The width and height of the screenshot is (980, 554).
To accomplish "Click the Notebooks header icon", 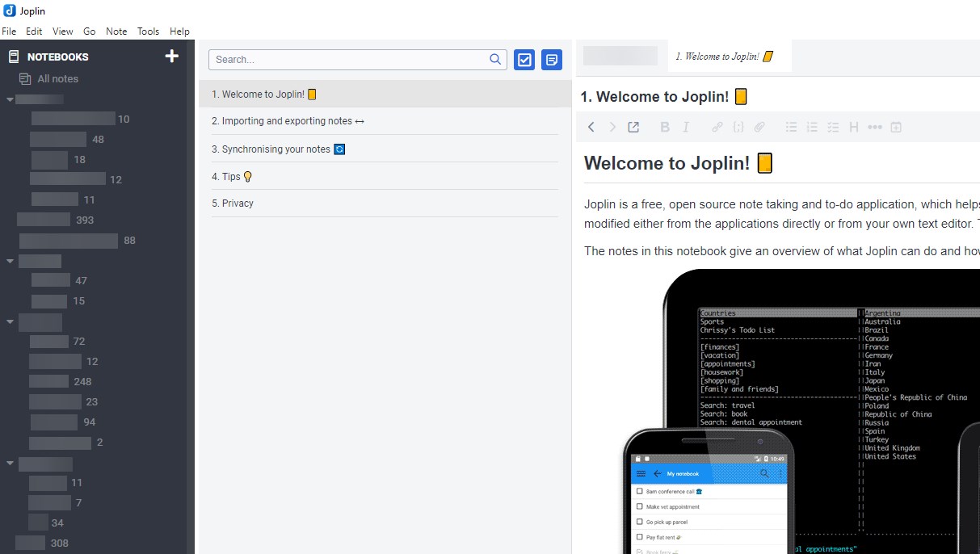I will (x=14, y=57).
